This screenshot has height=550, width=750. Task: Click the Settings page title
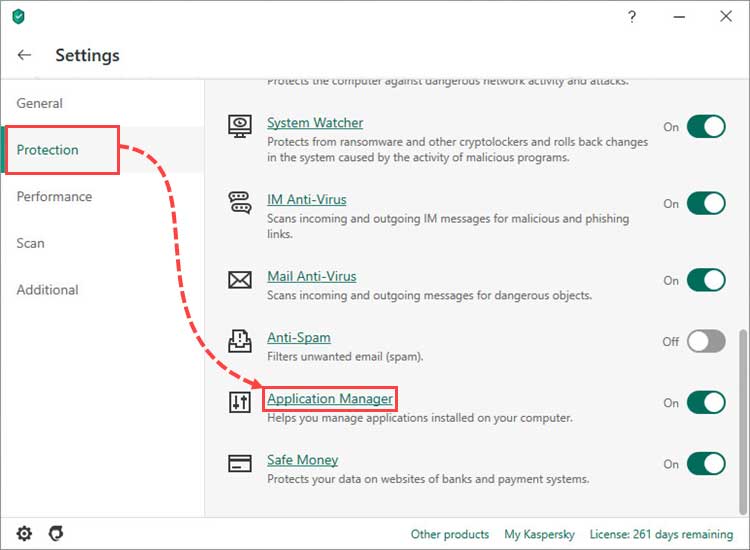(88, 55)
